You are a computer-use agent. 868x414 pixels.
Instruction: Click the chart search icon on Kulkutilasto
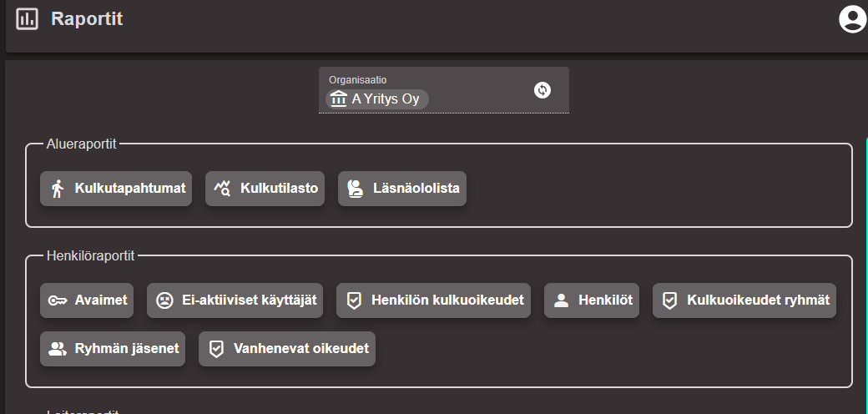(223, 189)
